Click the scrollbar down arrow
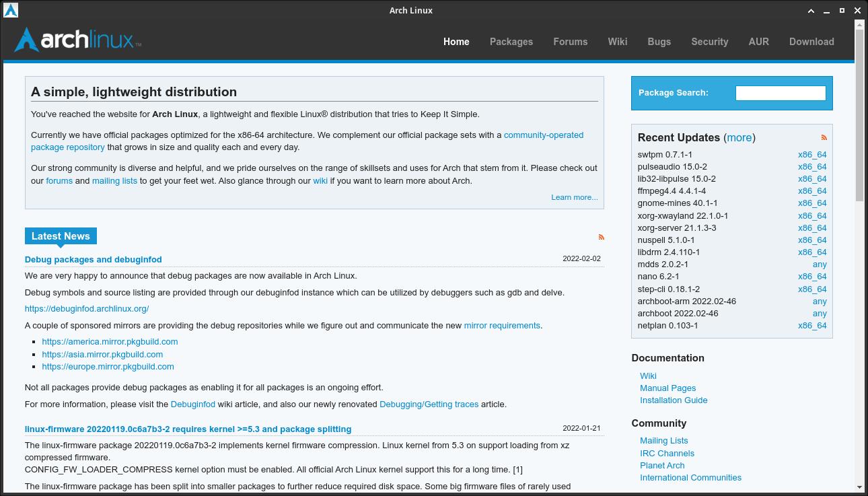868x496 pixels. pyautogui.click(x=859, y=487)
